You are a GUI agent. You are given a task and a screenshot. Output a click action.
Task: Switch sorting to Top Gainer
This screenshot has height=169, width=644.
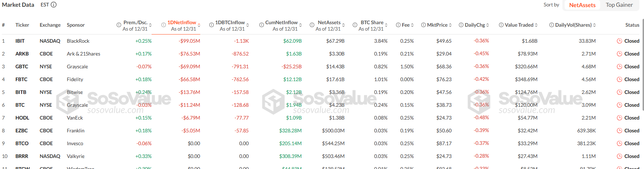(x=619, y=5)
